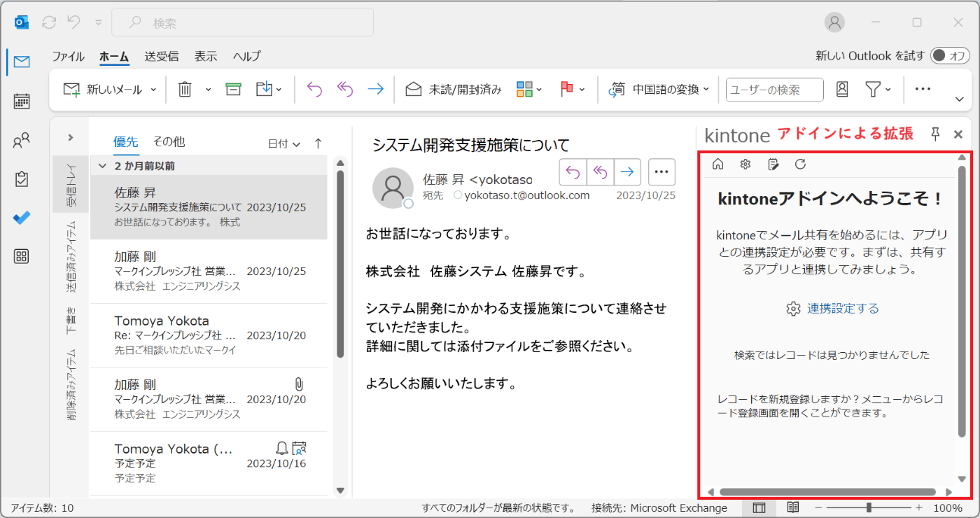Screen dimensions: 980x518
Task: Open reading pane more actions ellipsis
Action: click(x=661, y=171)
